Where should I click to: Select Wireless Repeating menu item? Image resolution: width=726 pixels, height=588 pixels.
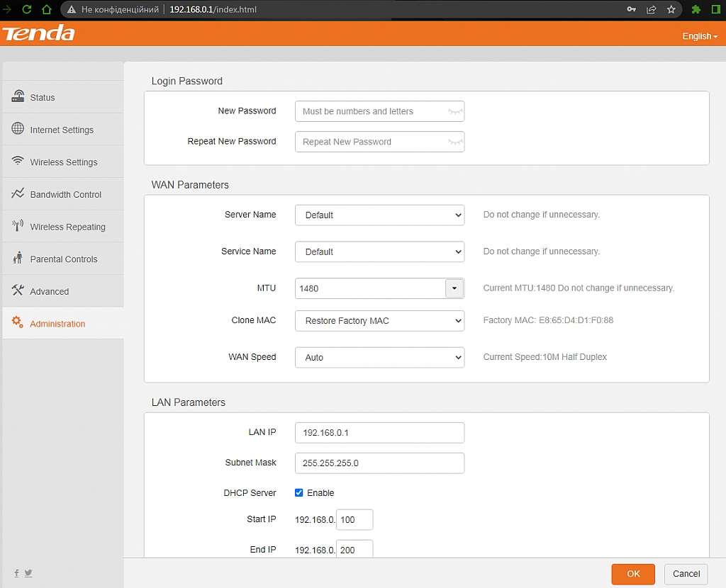(63, 227)
